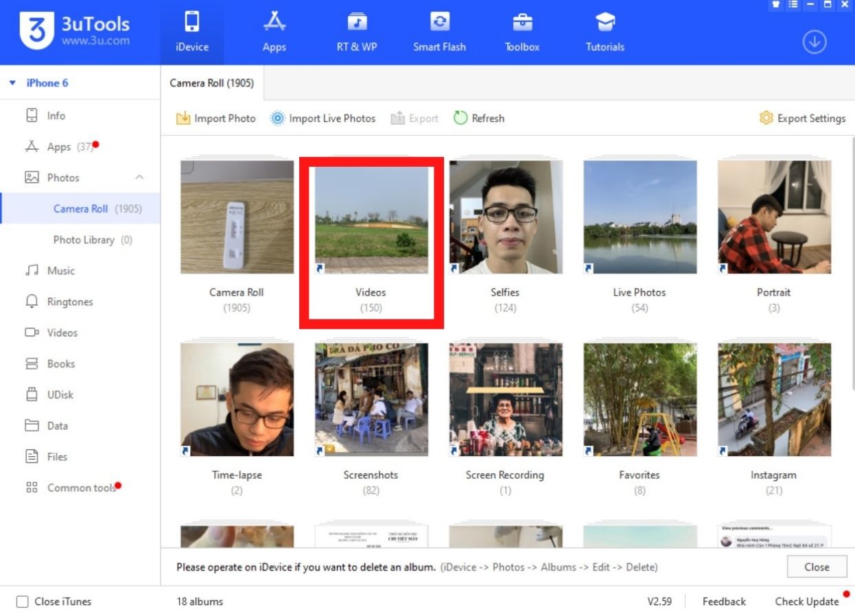
Task: Click the Close button in the notice bar
Action: 817,567
